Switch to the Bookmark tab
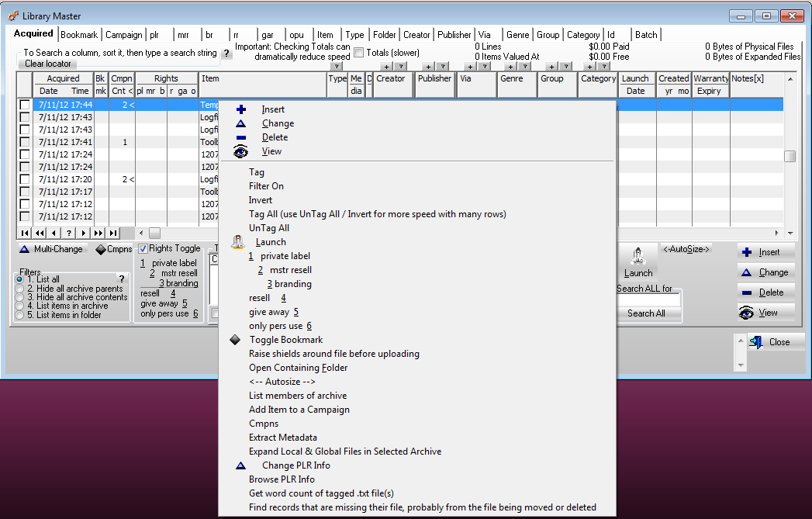Viewport: 812px width, 519px height. (78, 34)
